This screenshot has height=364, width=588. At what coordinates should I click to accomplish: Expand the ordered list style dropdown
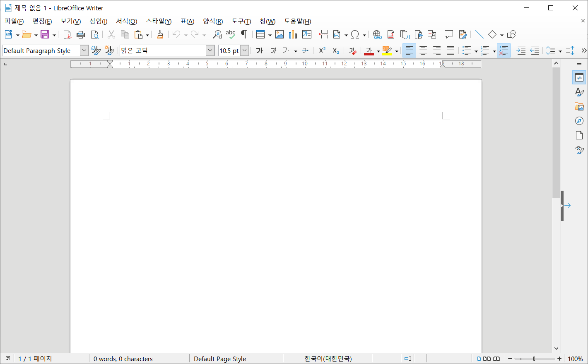click(494, 51)
